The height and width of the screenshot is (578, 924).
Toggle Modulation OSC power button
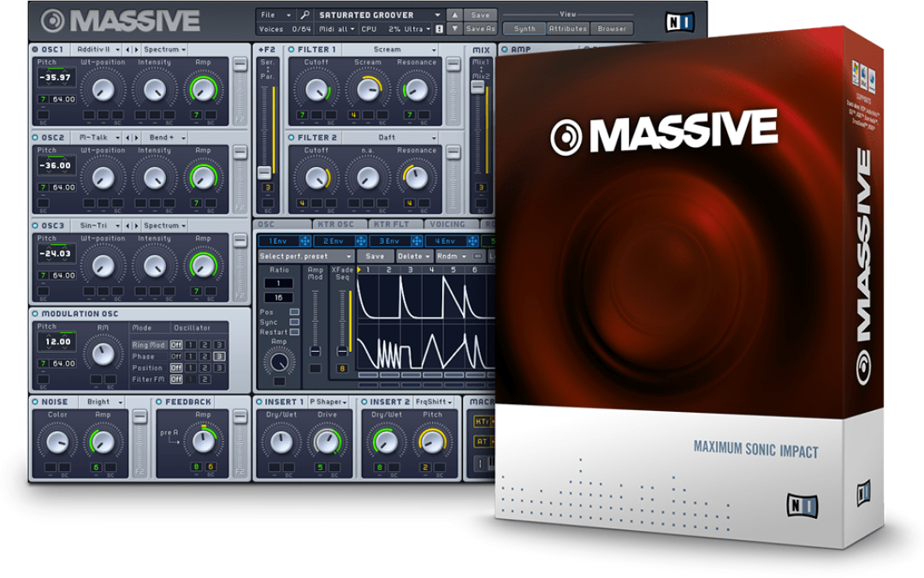click(x=35, y=313)
